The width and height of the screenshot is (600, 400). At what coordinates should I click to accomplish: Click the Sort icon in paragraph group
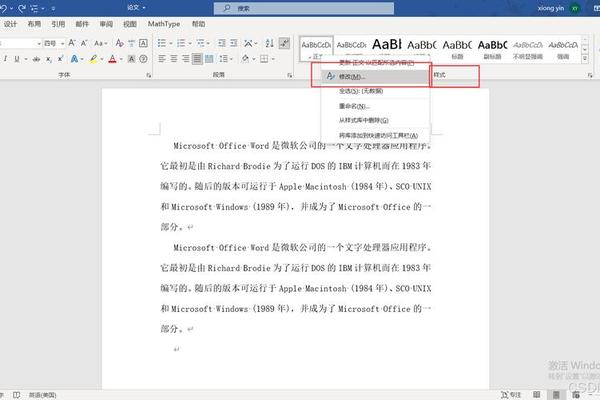click(269, 43)
